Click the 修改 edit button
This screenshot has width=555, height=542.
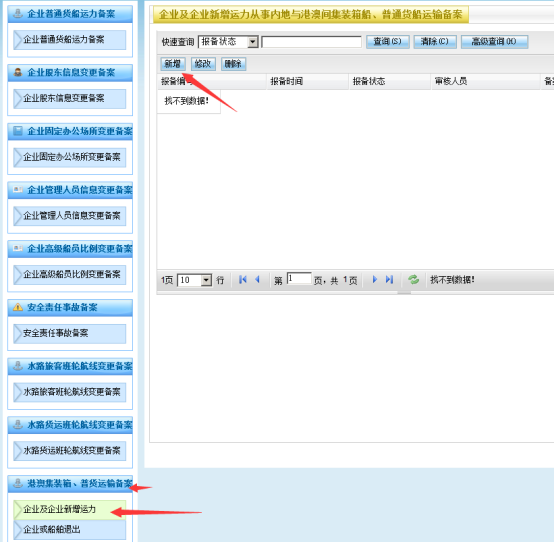tap(203, 64)
